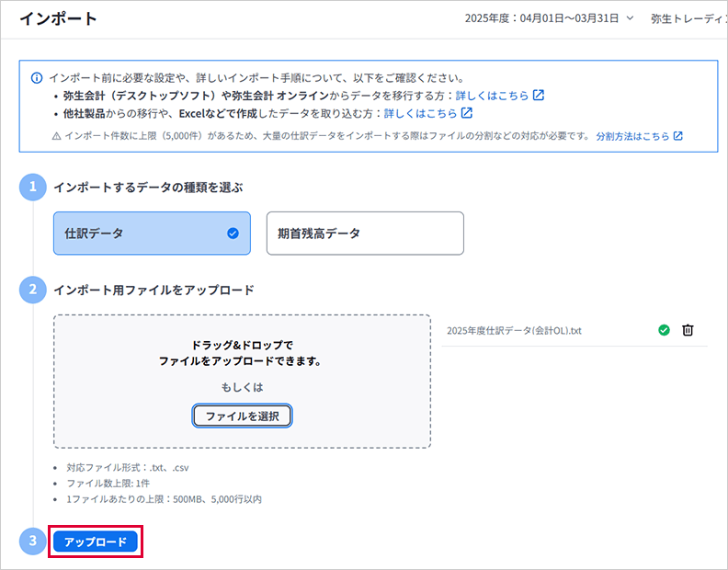Viewport: 728px width, 570px height.
Task: Delete the uploaded file with trash icon
Action: coord(688,331)
